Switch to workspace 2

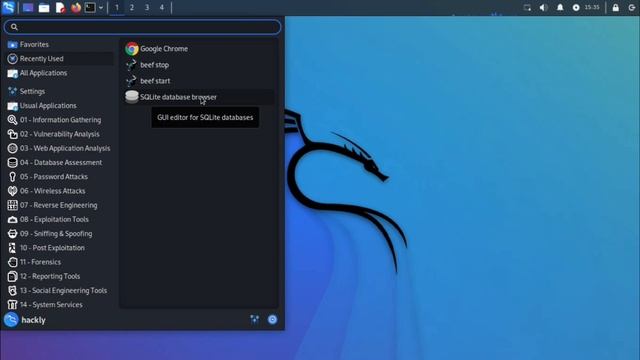pyautogui.click(x=132, y=8)
